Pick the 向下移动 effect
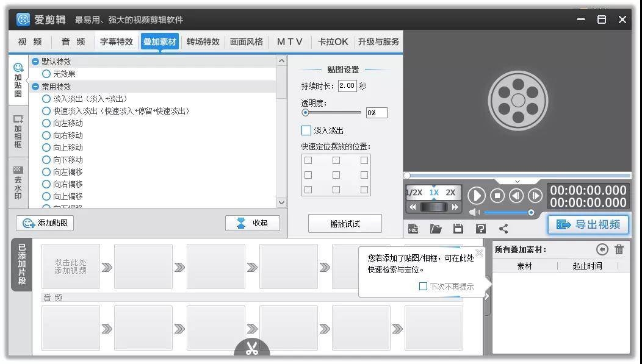The width and height of the screenshot is (642, 364). [46, 160]
